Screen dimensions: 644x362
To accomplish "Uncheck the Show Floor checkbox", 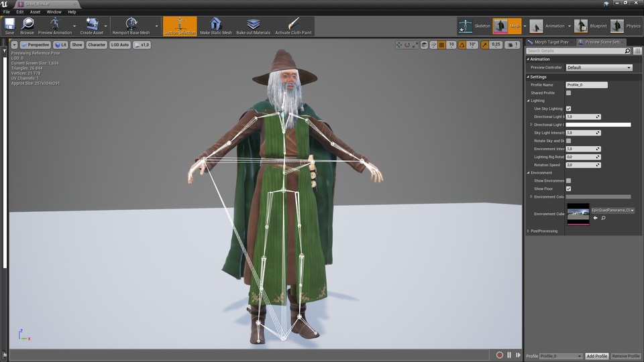I will click(568, 189).
